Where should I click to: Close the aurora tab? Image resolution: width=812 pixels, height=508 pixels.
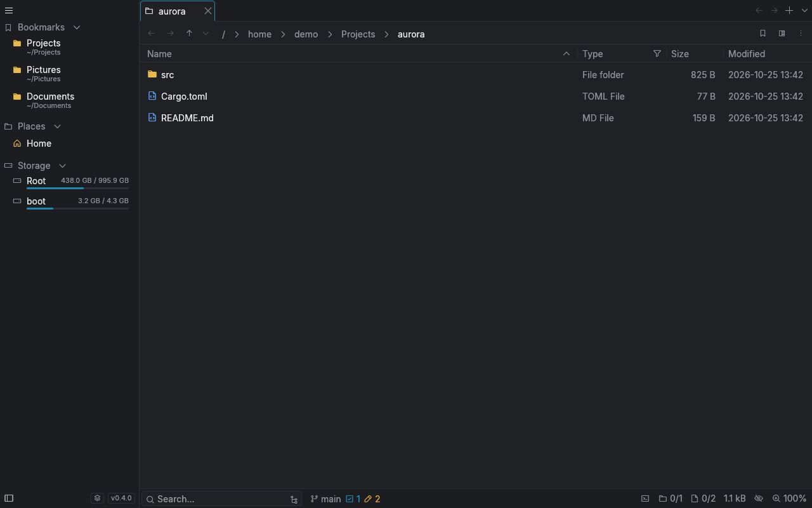coord(207,11)
